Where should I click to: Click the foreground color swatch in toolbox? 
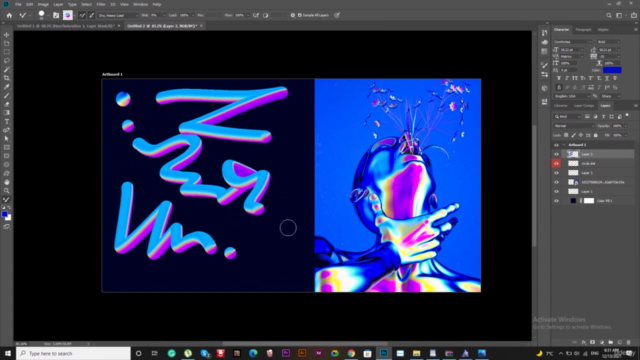4,214
